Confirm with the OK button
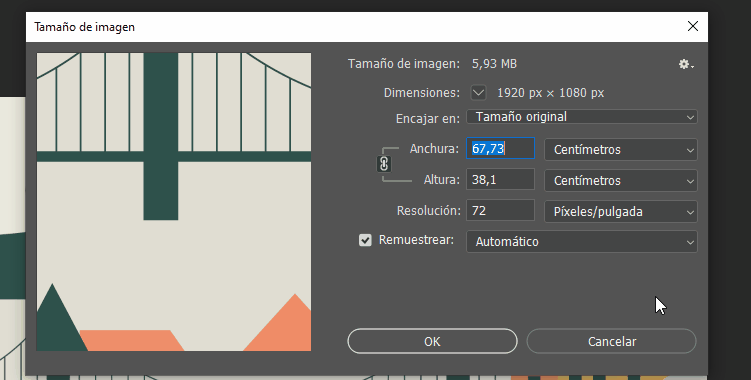 pos(432,341)
